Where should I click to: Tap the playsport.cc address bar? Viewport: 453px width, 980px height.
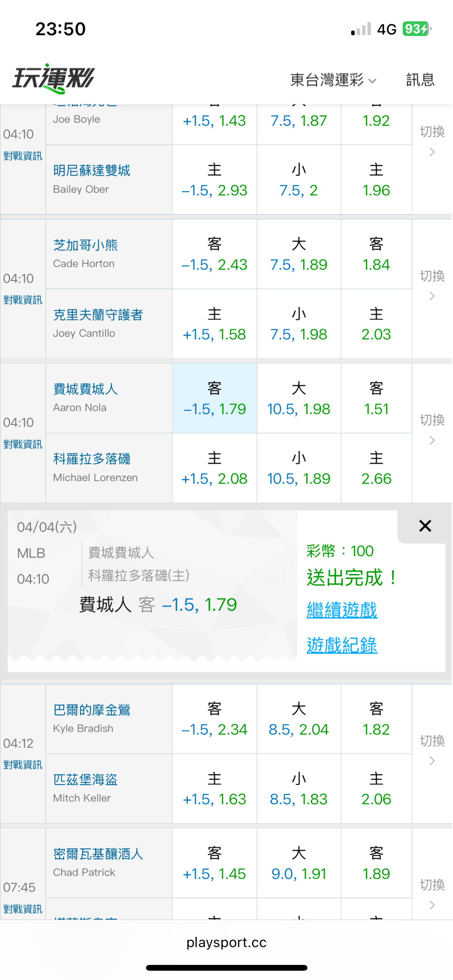coord(226,942)
